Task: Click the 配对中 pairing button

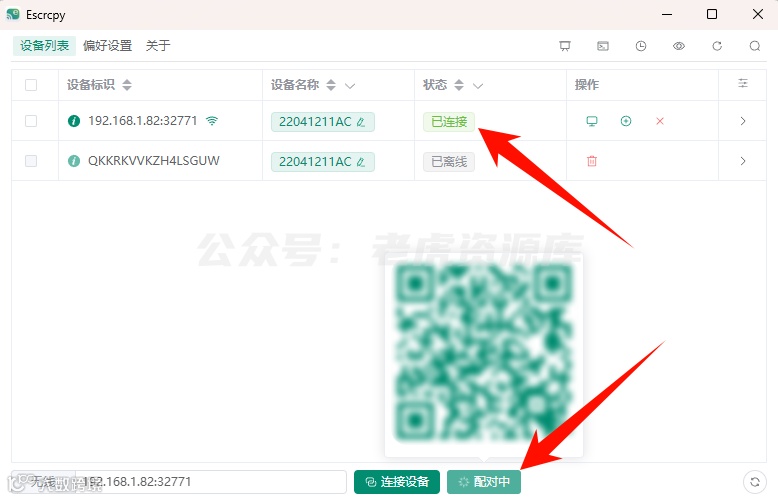Action: point(484,482)
